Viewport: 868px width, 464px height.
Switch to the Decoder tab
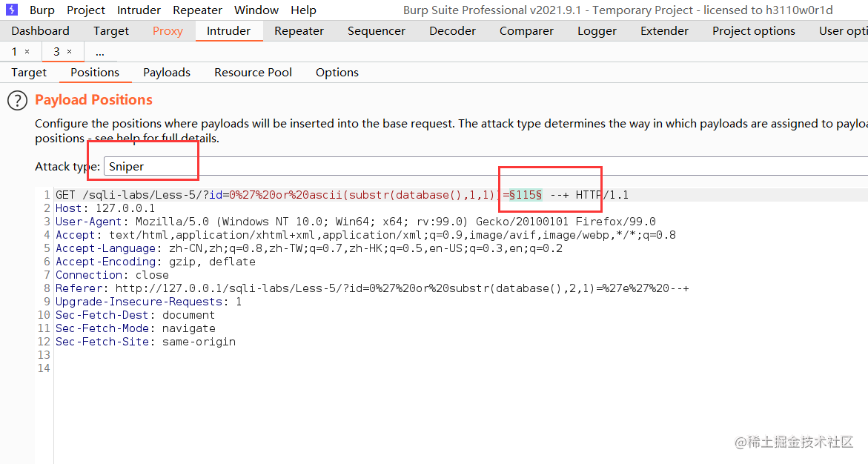(452, 31)
